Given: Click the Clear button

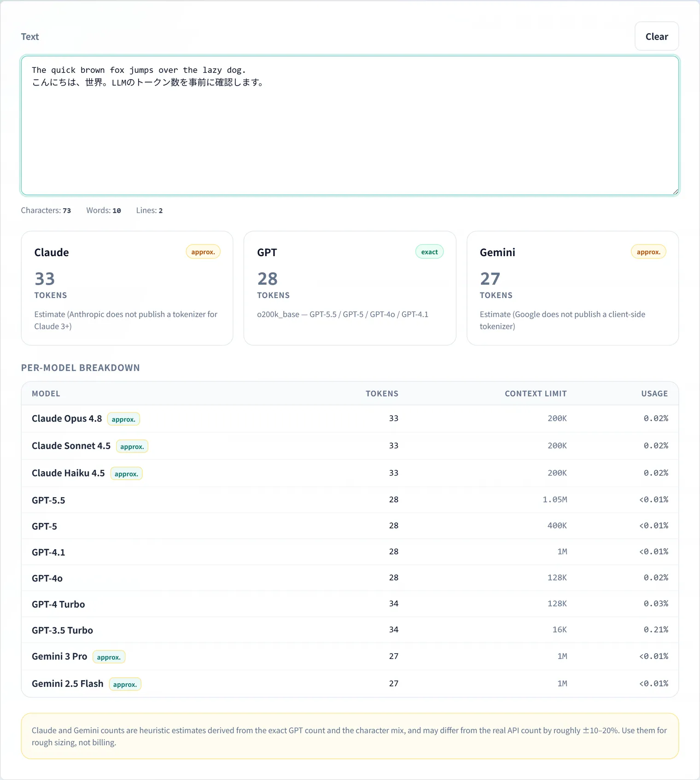Looking at the screenshot, I should [x=656, y=36].
